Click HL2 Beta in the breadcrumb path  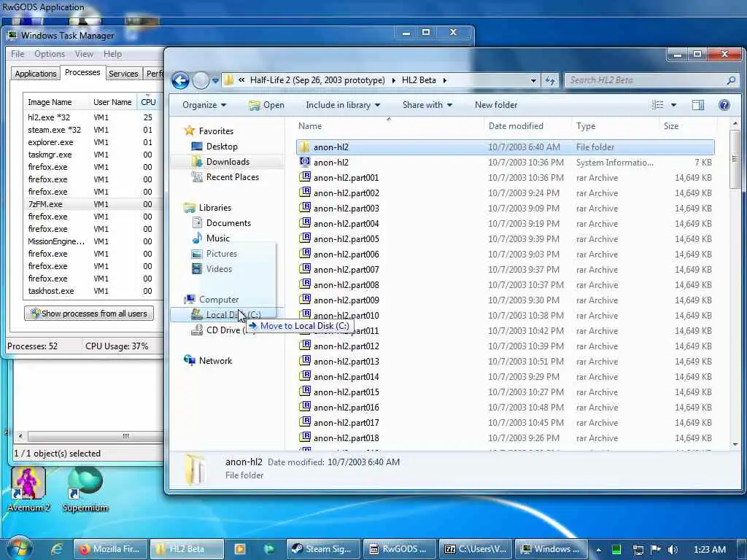[419, 80]
